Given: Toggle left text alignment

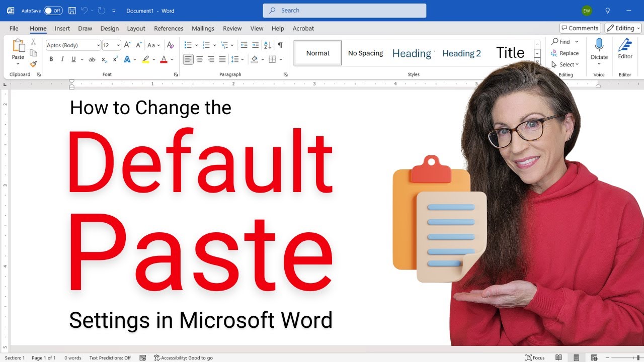Looking at the screenshot, I should (188, 59).
